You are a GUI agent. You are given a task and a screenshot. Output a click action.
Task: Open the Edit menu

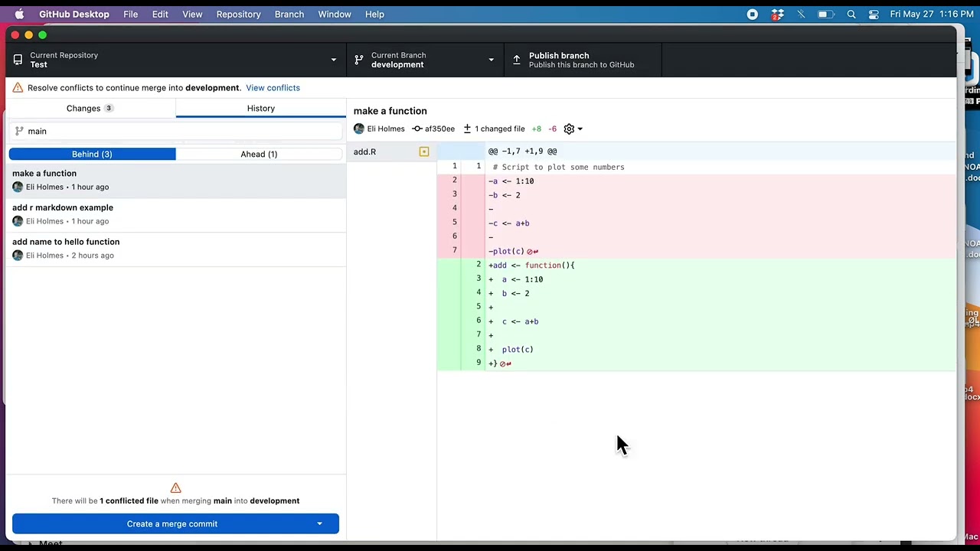(160, 14)
